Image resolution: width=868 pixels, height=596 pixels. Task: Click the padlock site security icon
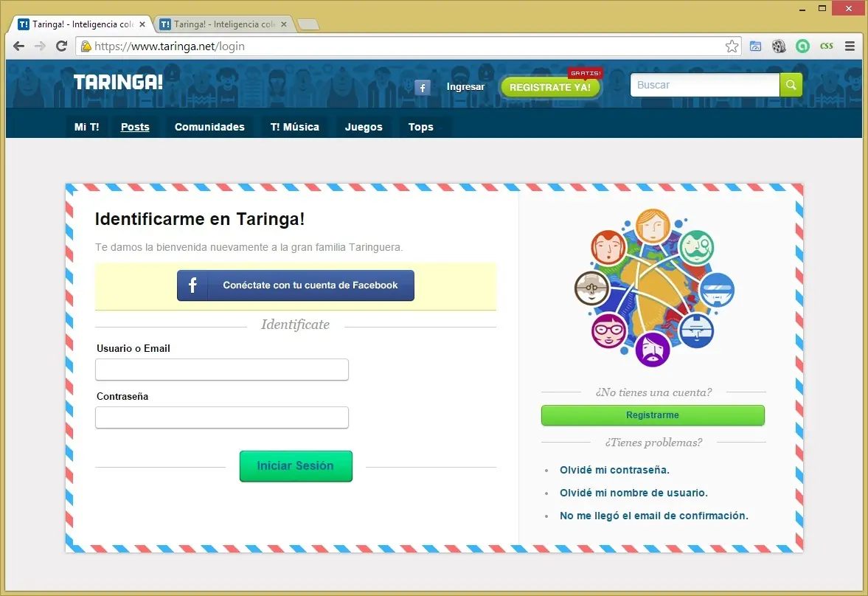tap(86, 46)
